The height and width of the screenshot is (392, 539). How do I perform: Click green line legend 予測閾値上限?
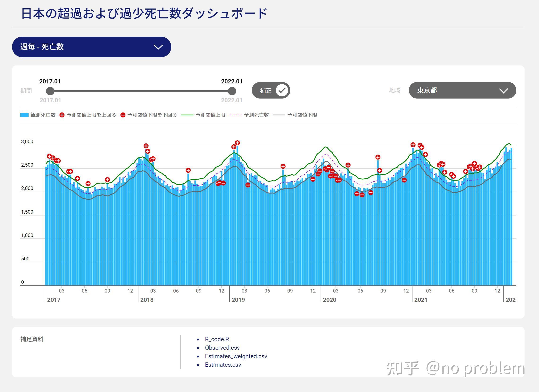pyautogui.click(x=187, y=115)
